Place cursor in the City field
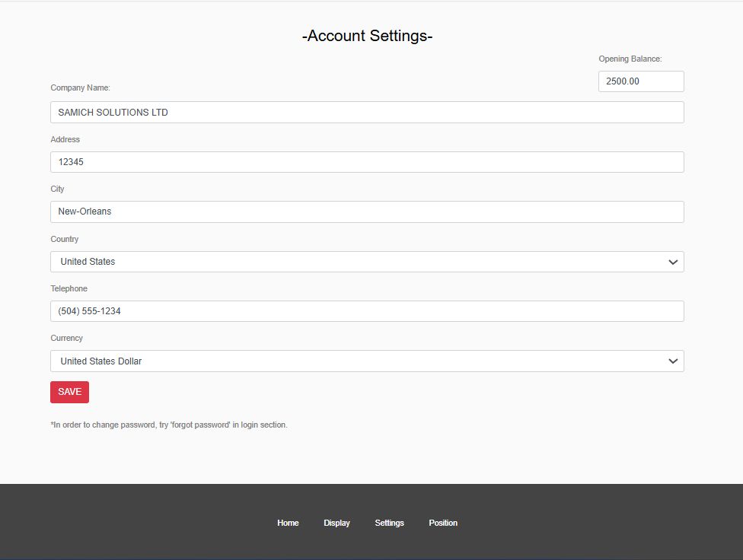 [x=367, y=212]
